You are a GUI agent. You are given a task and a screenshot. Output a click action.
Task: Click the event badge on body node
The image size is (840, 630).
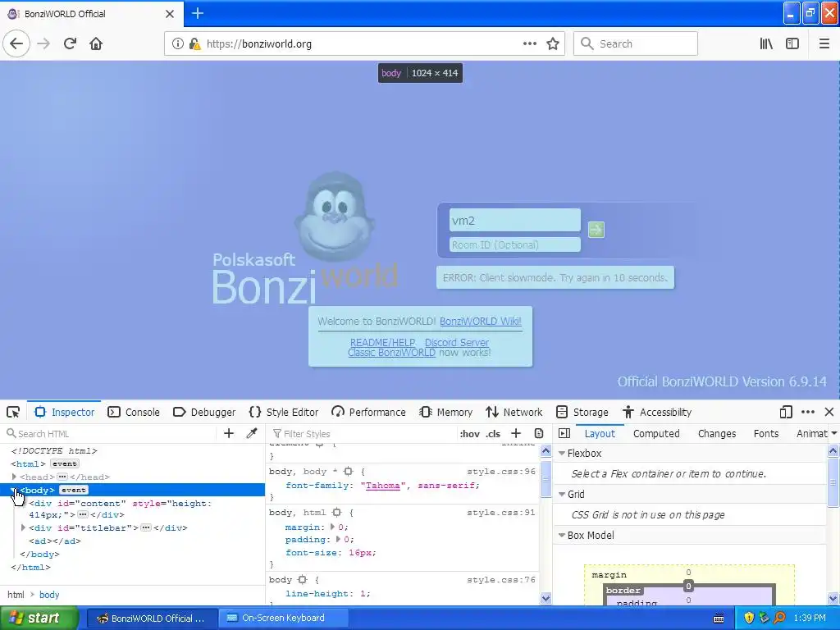73,490
